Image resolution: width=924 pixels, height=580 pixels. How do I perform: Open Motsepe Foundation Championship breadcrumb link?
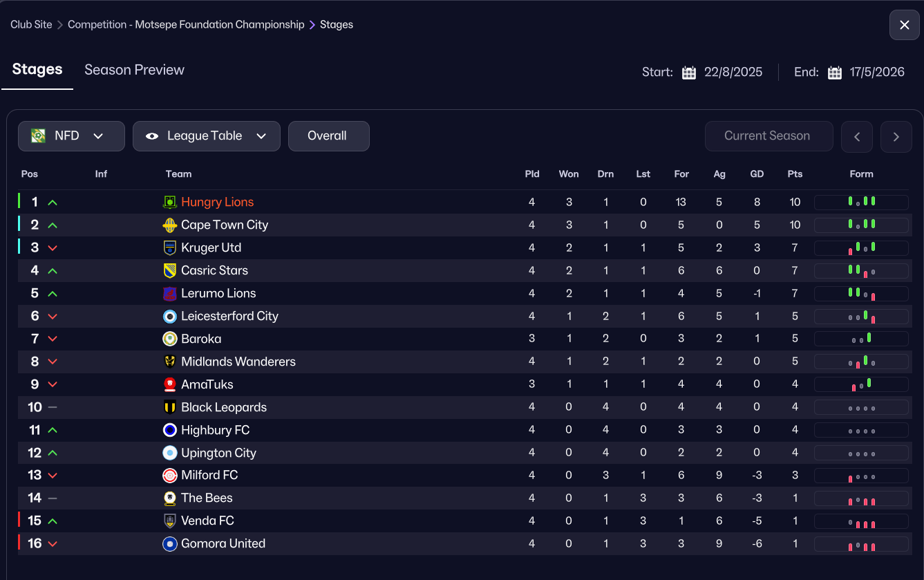[x=186, y=24]
